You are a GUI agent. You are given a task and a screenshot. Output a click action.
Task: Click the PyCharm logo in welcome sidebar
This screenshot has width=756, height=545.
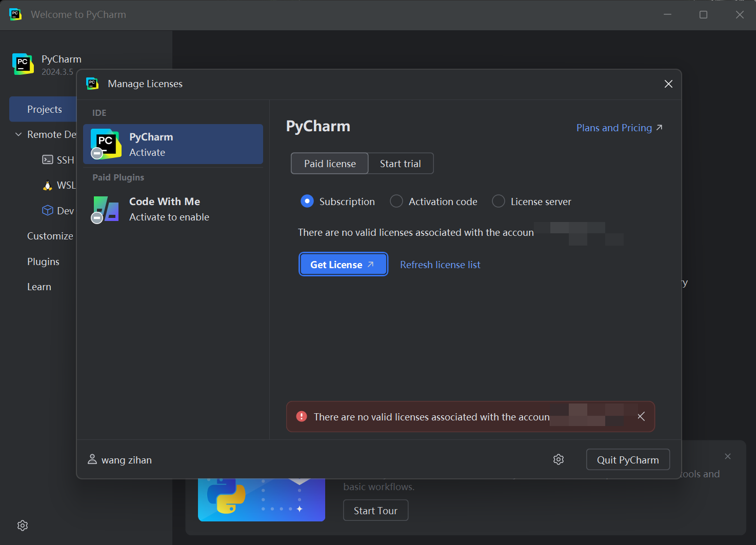tap(23, 64)
